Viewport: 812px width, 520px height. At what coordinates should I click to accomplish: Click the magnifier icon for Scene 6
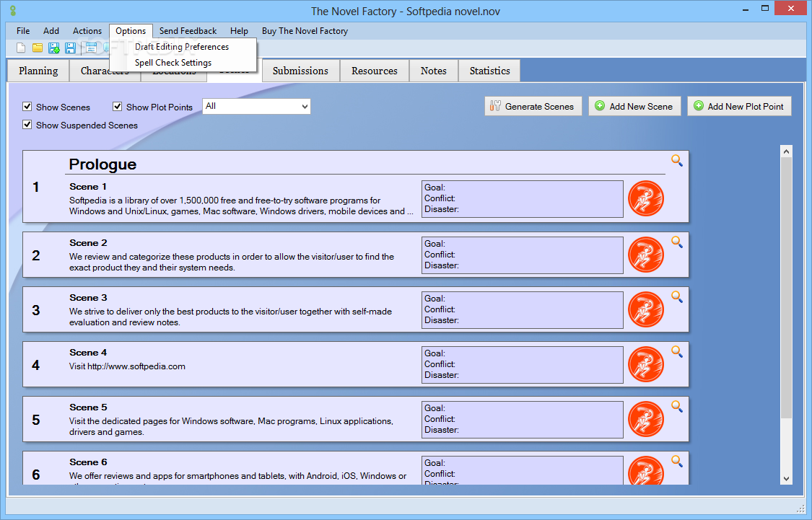[x=677, y=461]
